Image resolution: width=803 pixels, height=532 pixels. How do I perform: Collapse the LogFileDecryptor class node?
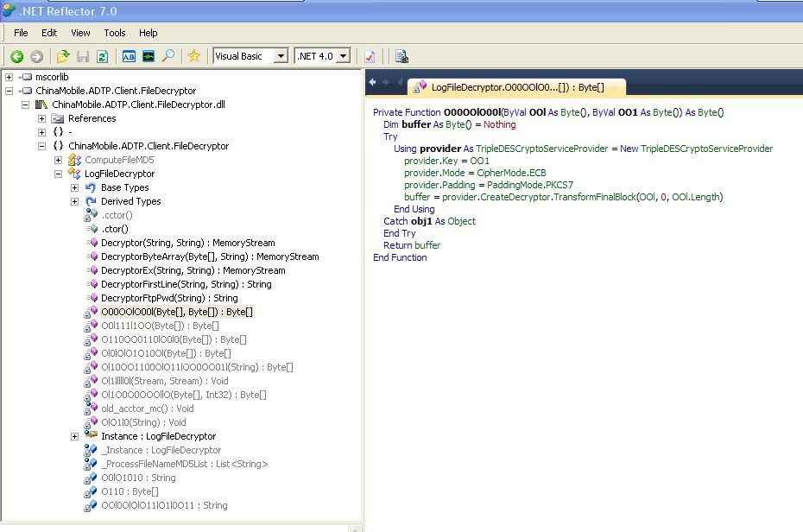[x=58, y=174]
